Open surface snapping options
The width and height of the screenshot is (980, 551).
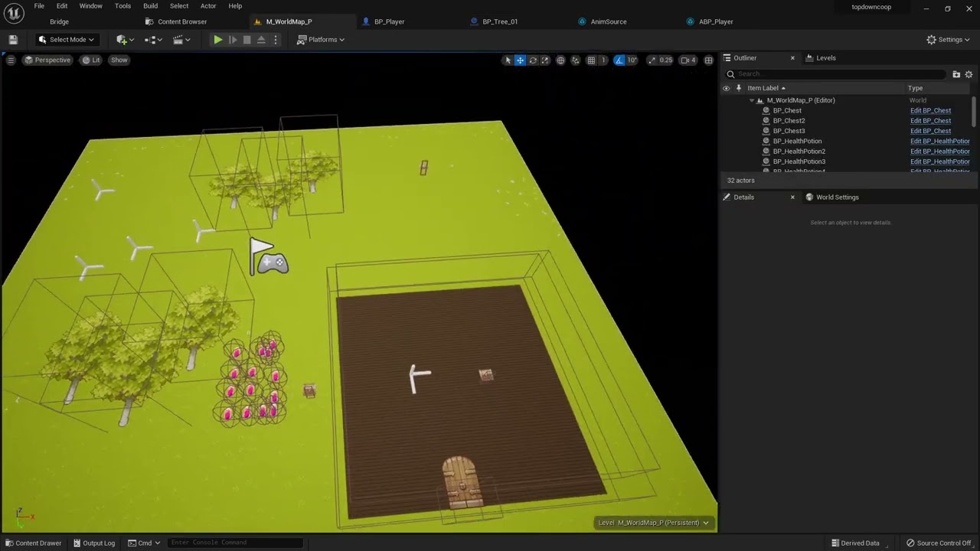pyautogui.click(x=576, y=60)
